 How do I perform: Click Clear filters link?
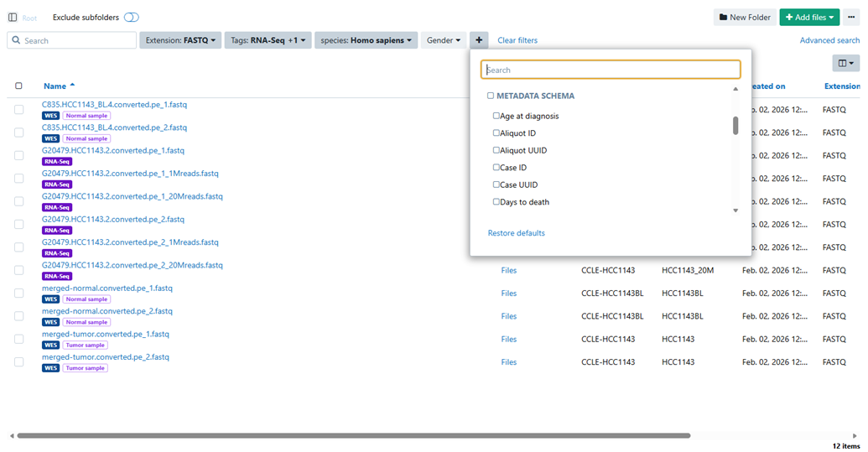(x=517, y=40)
